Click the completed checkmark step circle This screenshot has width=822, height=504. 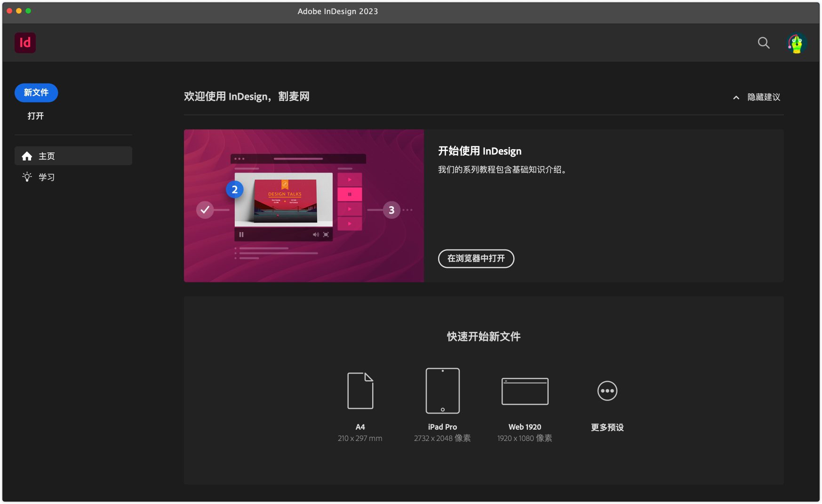[x=205, y=210]
